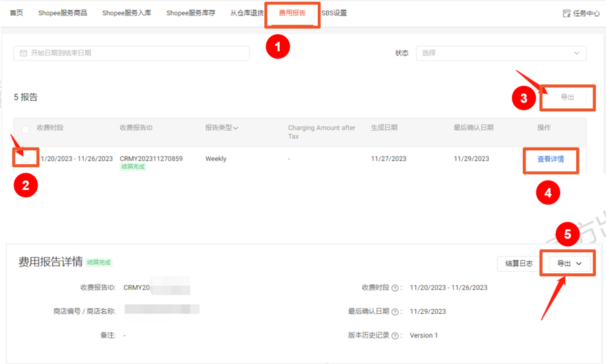
Task: Click the 收费时段 column header
Action: pos(50,128)
